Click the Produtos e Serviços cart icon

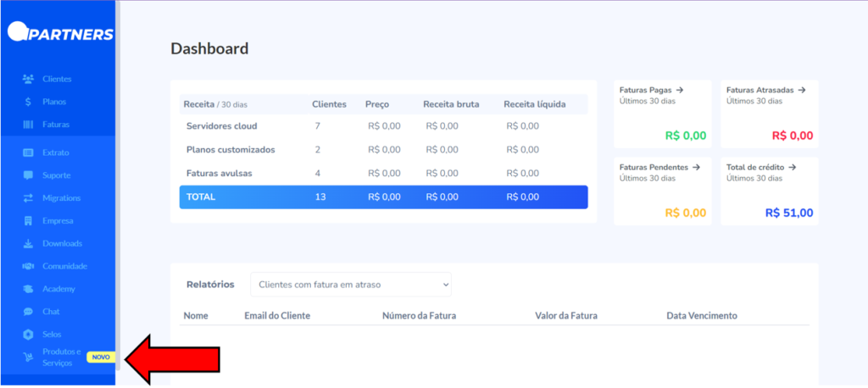pyautogui.click(x=29, y=358)
